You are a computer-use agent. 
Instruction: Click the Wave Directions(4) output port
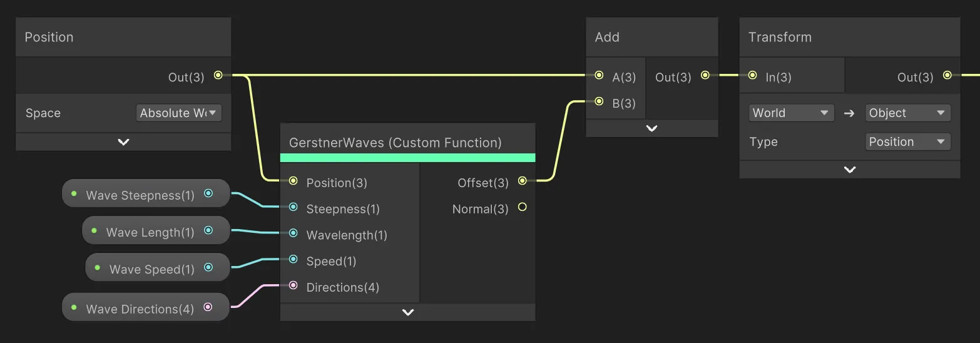coord(208,307)
